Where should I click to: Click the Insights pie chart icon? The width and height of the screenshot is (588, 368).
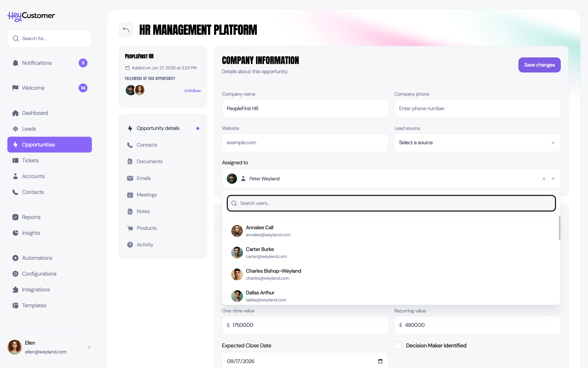click(x=15, y=233)
